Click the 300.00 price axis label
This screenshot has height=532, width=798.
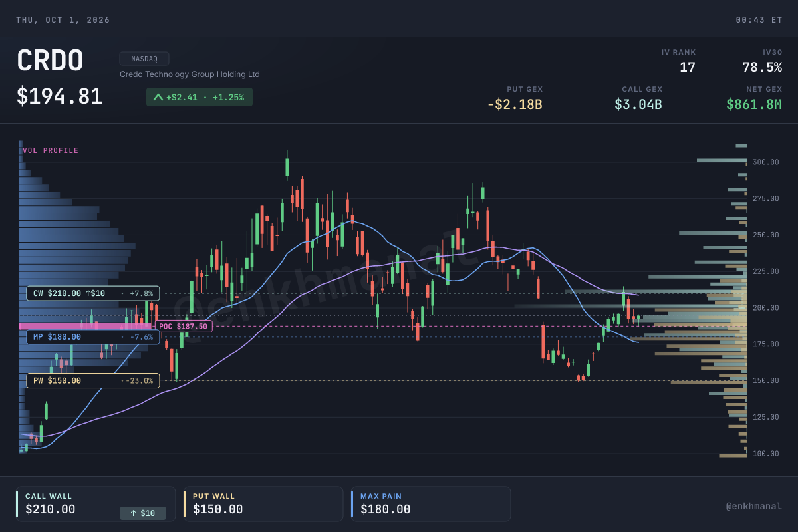(766, 162)
